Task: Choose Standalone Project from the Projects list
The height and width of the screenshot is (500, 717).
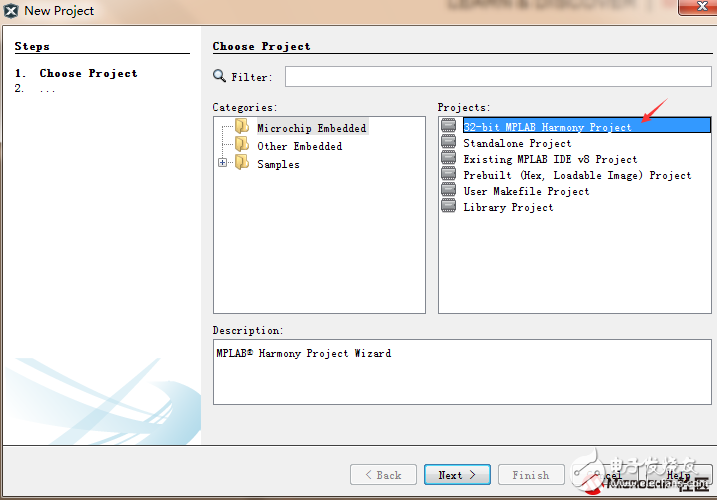Action: pos(517,143)
